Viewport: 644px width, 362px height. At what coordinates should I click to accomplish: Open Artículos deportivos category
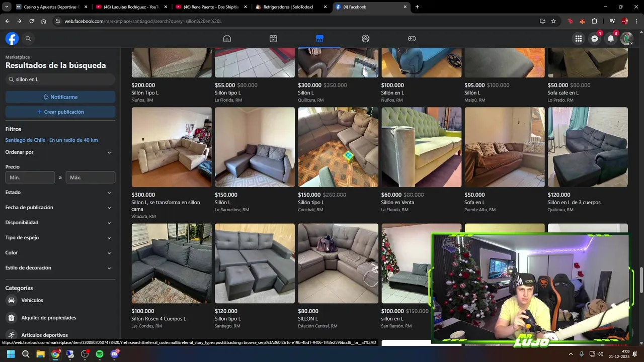pyautogui.click(x=60, y=335)
